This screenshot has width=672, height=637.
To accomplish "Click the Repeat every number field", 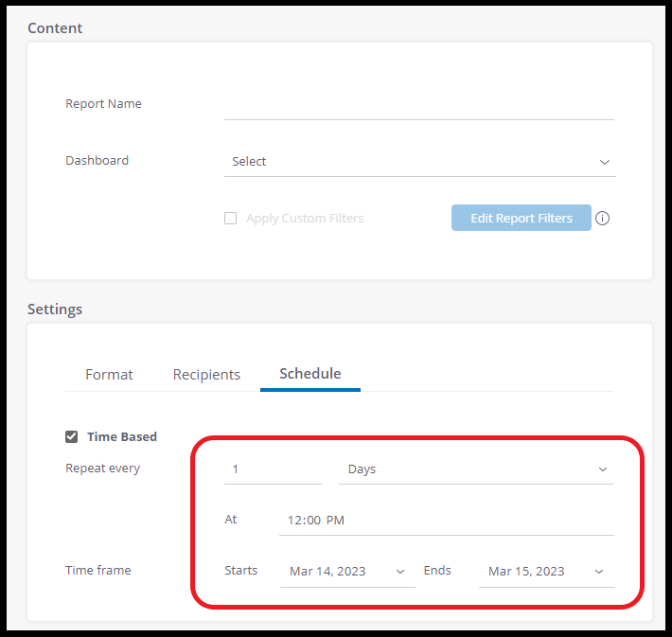I will tap(273, 469).
